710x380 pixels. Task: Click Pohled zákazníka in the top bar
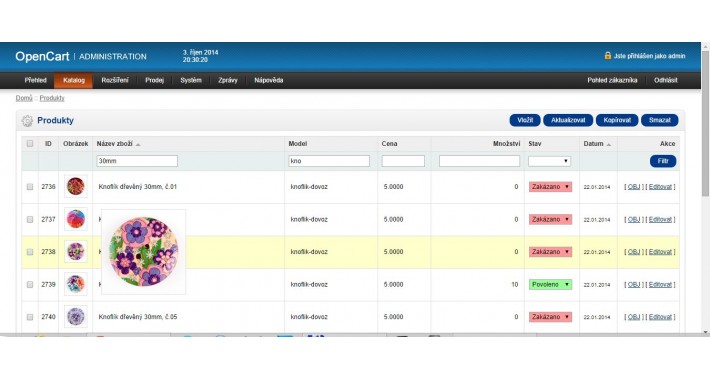[612, 80]
